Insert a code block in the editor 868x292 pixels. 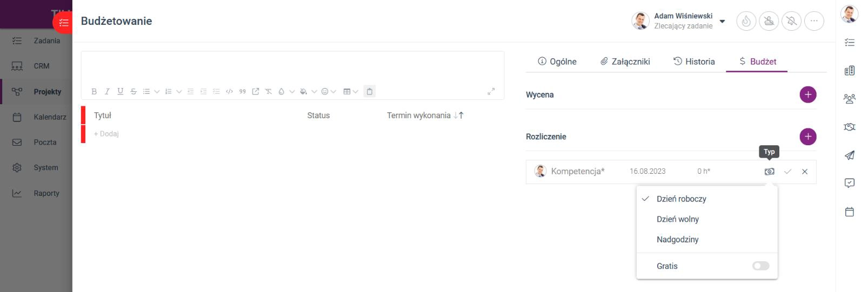pyautogui.click(x=229, y=91)
